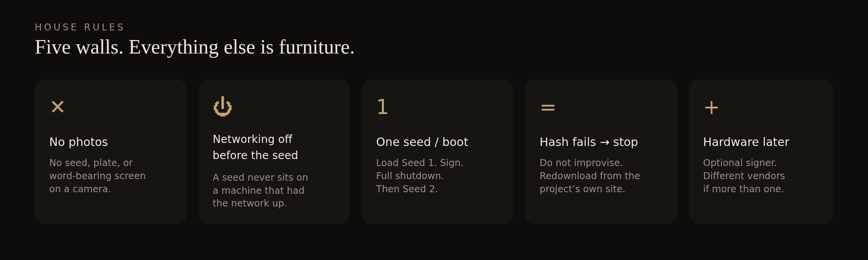Click the Load Seed 1. Sign. text
The image size is (868, 260).
(x=420, y=163)
